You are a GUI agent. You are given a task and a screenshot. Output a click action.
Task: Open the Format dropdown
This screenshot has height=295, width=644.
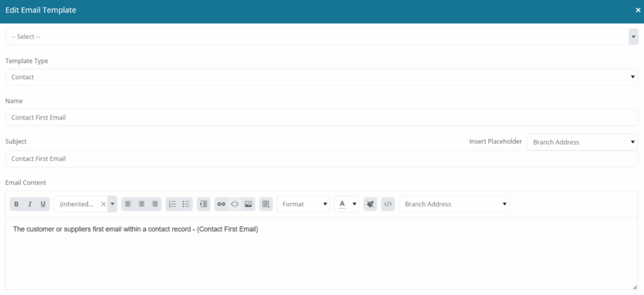(304, 204)
